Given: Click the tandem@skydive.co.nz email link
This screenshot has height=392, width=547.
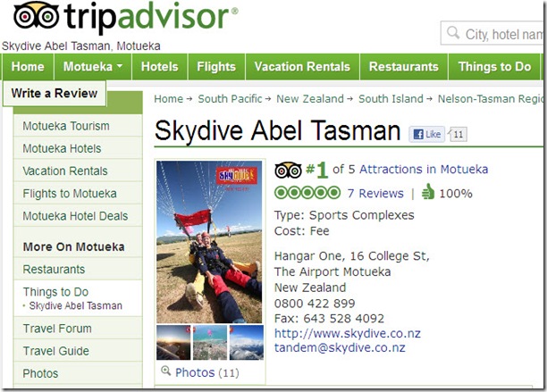Looking at the screenshot, I should (340, 347).
